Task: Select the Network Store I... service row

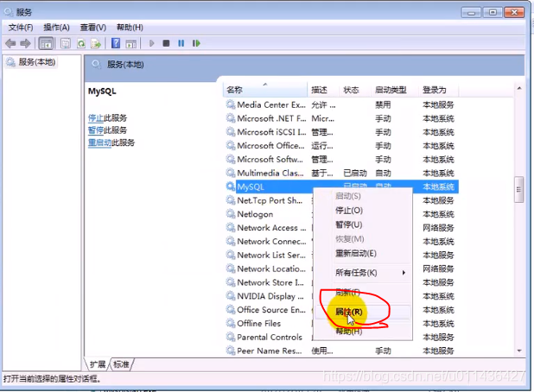Action: click(x=341, y=282)
